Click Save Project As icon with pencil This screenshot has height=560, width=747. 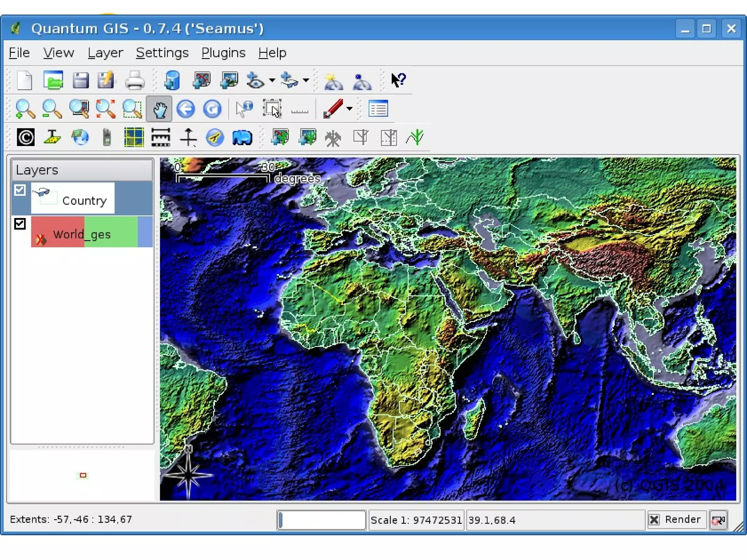click(x=106, y=80)
